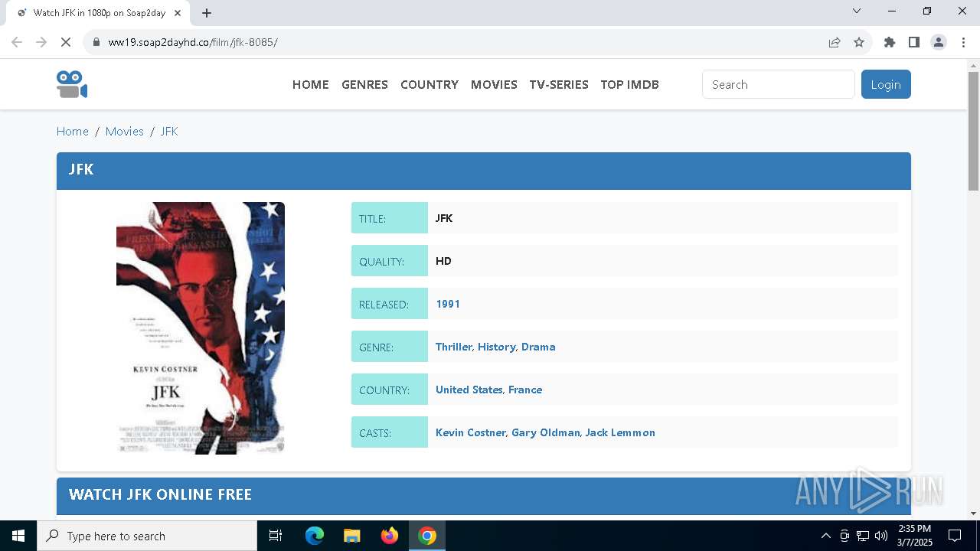Open Chrome extensions puzzle icon
This screenshot has width=980, height=551.
890,42
